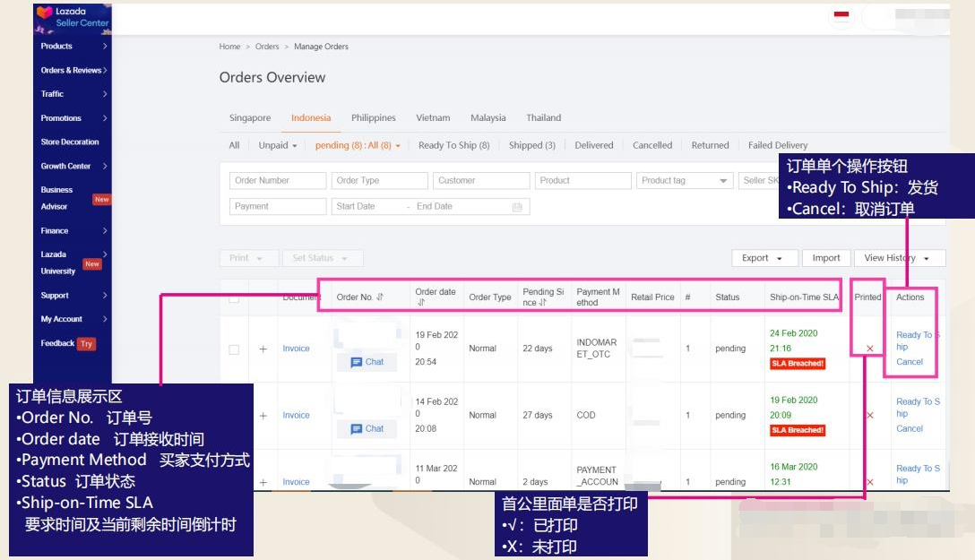Switch to the Vietnam country tab
Screen dimensions: 975x560
pos(433,118)
